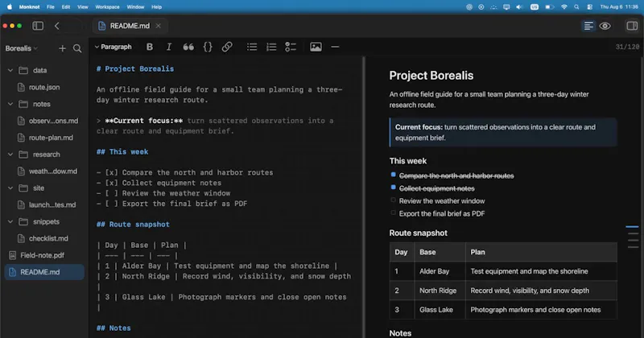The image size is (644, 338).
Task: Insert a horizontal rule
Action: point(335,47)
